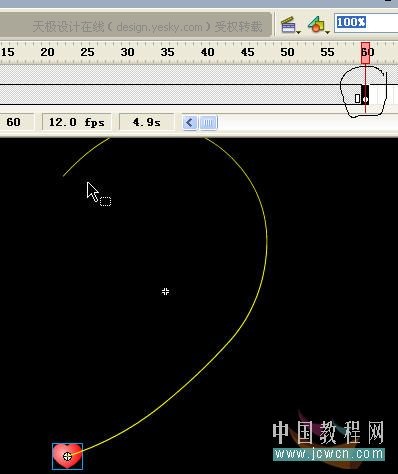This screenshot has width=398, height=474.
Task: Click frame 30 on the timeline ruler
Action: click(x=127, y=52)
